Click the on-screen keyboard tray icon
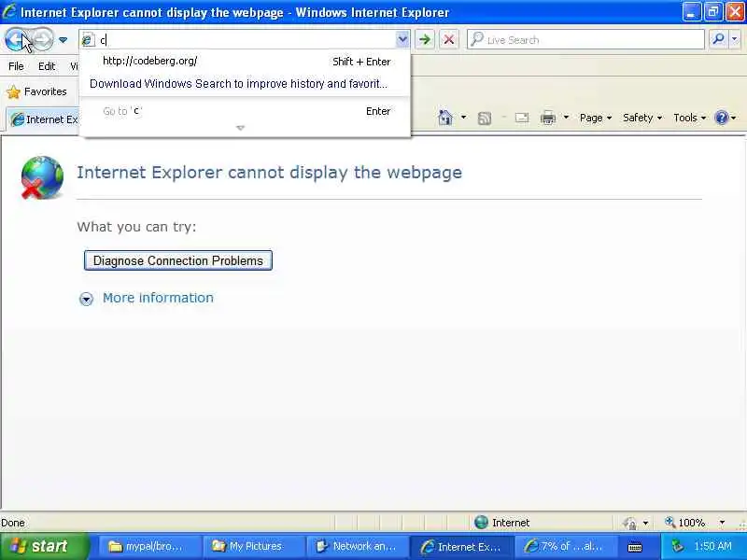The image size is (747, 560). 635,548
